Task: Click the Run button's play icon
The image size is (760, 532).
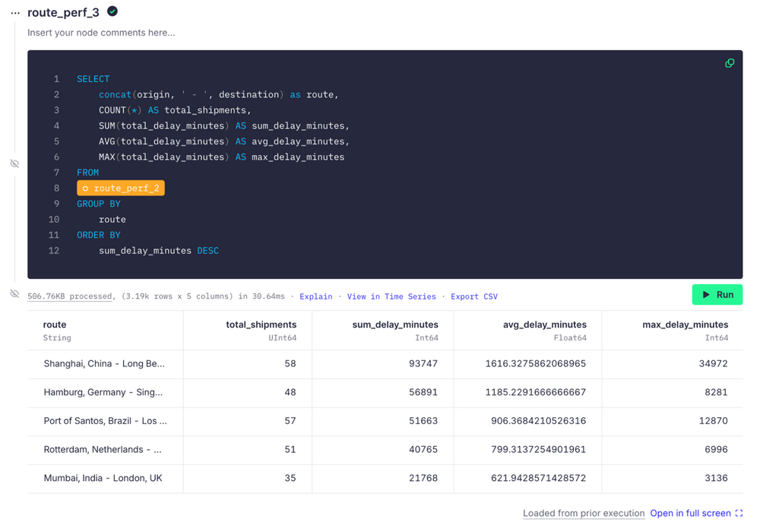Action: (x=705, y=294)
